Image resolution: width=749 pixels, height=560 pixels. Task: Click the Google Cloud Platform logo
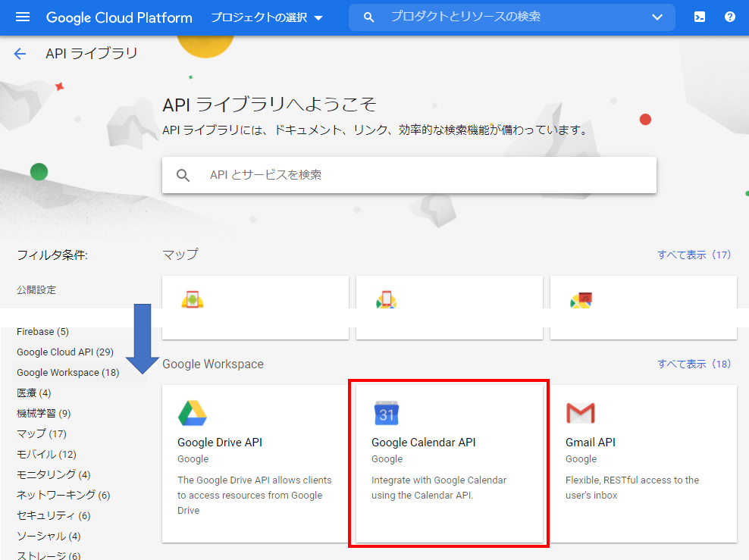(119, 17)
